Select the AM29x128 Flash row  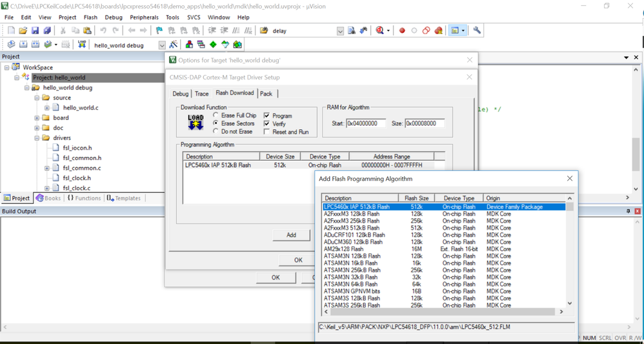click(443, 249)
